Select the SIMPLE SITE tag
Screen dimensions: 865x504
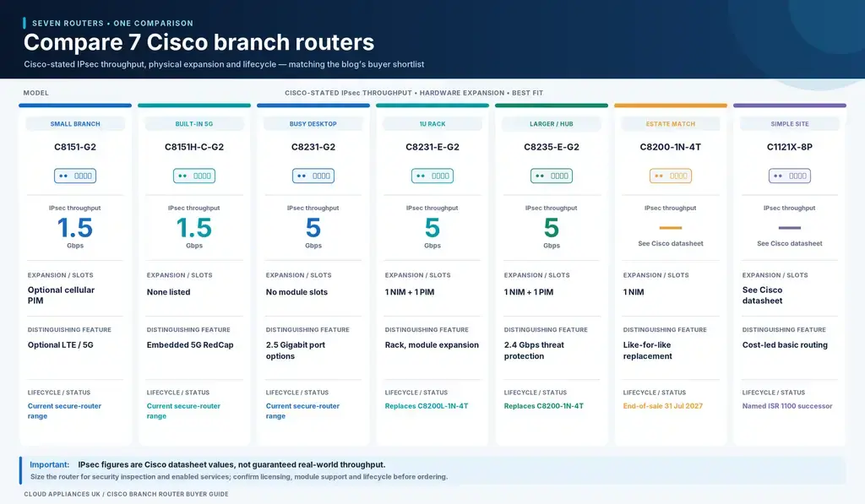click(x=790, y=124)
